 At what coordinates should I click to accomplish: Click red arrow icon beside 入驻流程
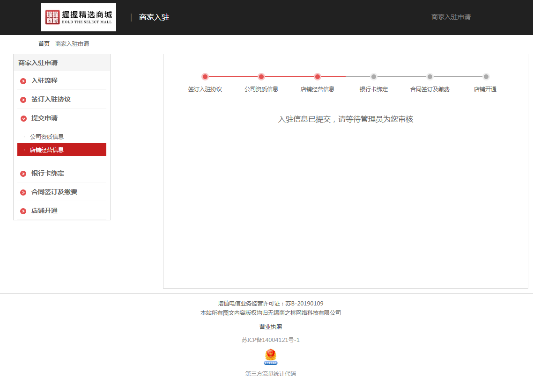23,81
